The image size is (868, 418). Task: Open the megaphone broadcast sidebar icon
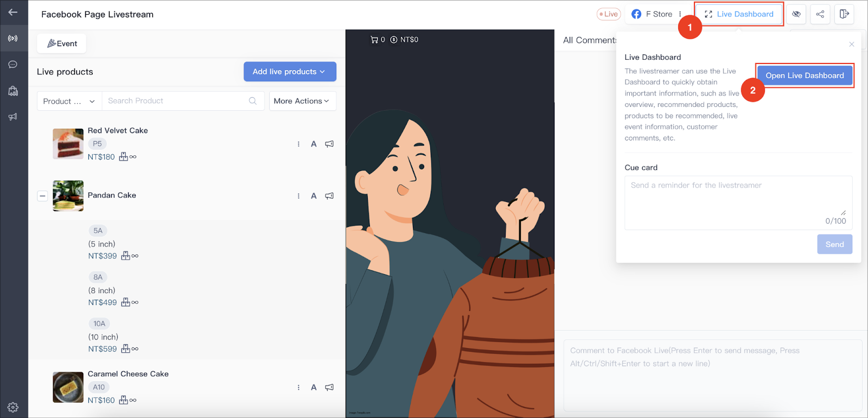coord(13,117)
